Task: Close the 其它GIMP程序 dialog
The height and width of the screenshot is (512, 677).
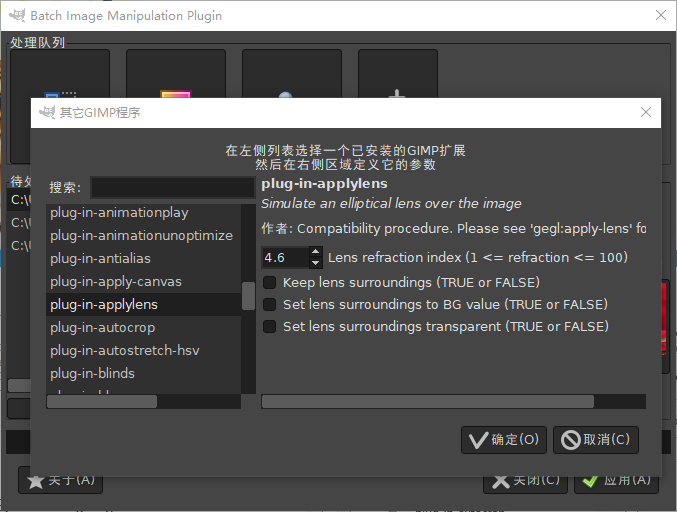Action: [x=645, y=112]
